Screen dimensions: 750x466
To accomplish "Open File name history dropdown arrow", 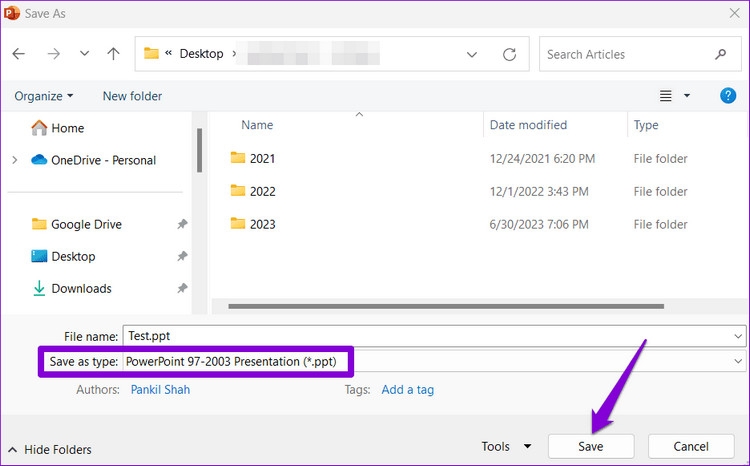I will coord(738,336).
